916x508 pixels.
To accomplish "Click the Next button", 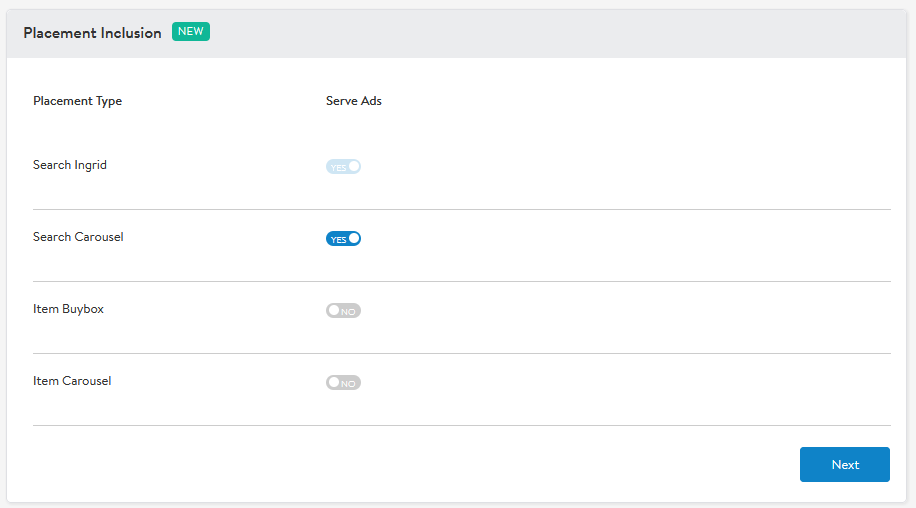I will 844,465.
